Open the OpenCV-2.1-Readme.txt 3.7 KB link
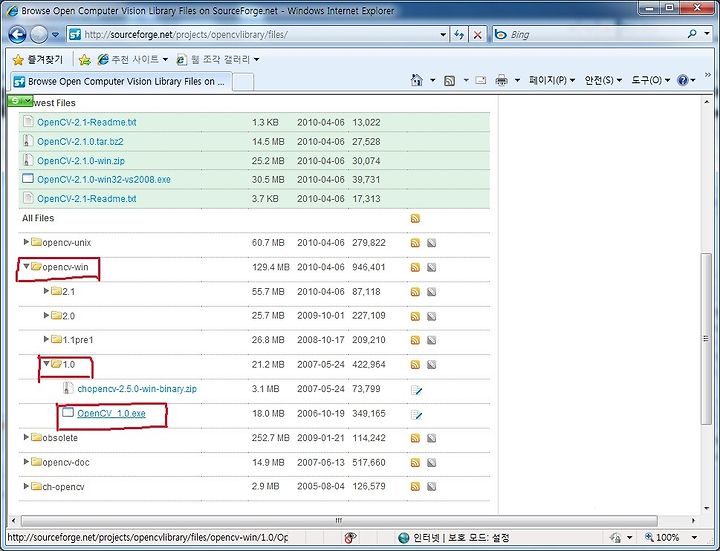This screenshot has height=551, width=720. pos(87,199)
